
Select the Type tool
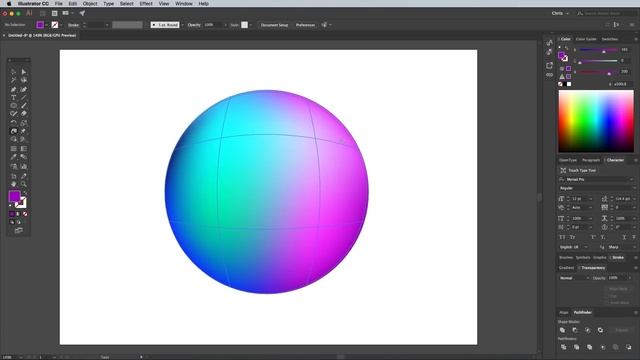(x=13, y=98)
